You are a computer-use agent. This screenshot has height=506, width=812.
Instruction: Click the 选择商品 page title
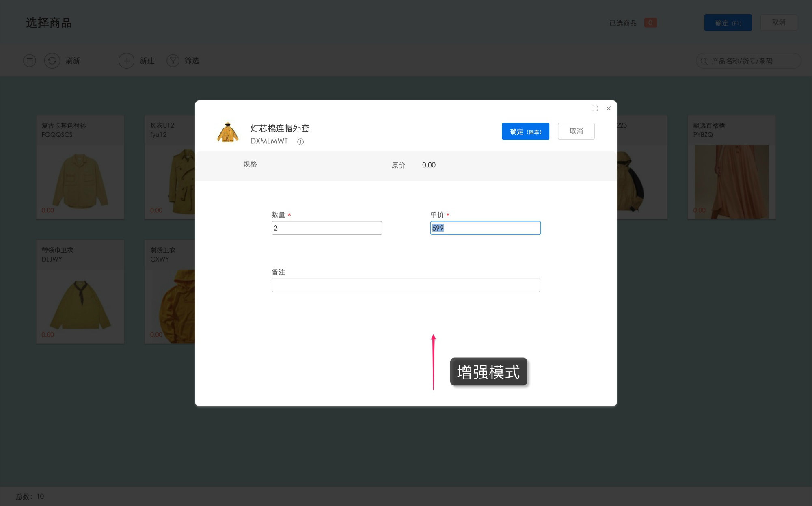[x=49, y=23]
